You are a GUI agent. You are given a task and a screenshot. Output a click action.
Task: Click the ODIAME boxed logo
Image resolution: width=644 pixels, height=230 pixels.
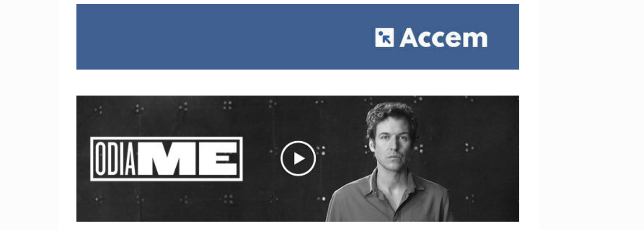click(167, 159)
